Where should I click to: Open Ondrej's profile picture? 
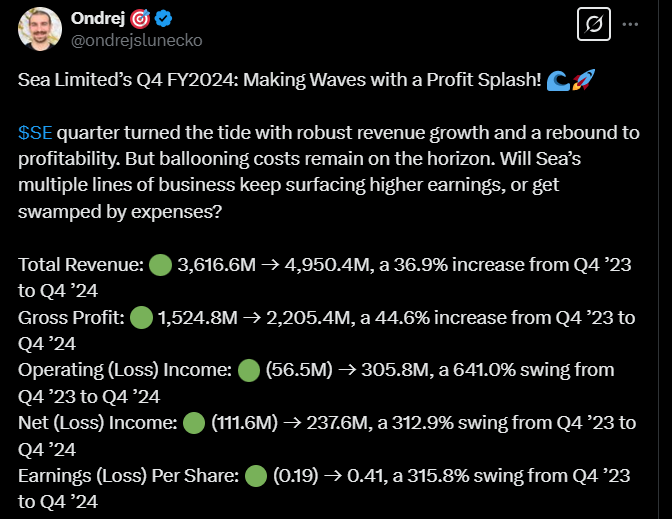click(40, 30)
